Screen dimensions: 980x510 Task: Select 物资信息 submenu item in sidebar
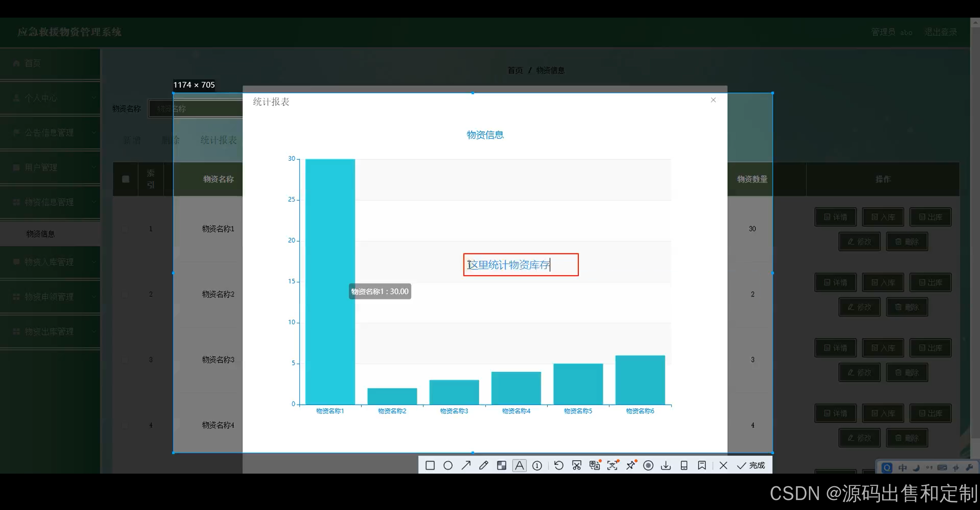41,234
